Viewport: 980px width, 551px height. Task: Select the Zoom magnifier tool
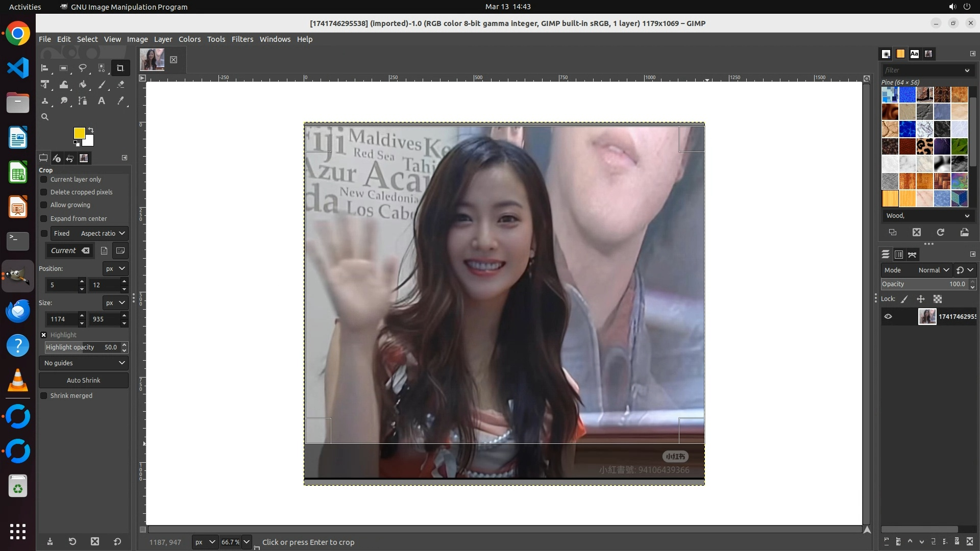tap(45, 117)
